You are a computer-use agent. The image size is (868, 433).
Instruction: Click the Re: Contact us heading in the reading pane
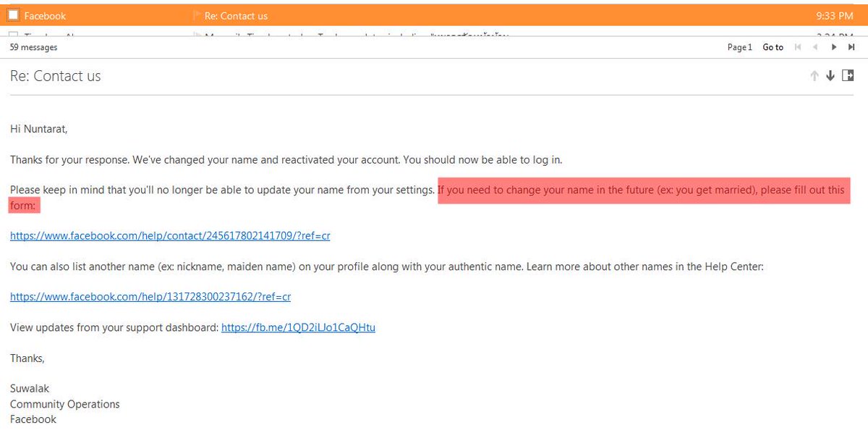pyautogui.click(x=56, y=76)
